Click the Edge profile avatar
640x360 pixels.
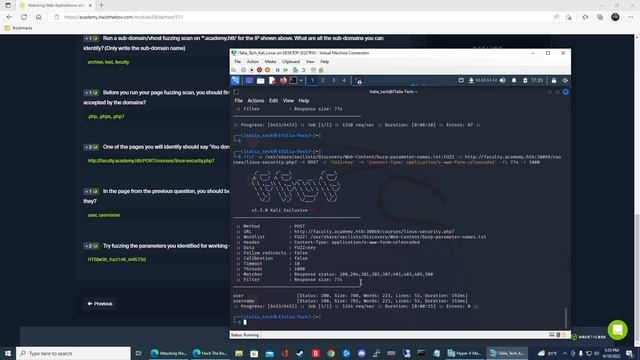point(616,17)
